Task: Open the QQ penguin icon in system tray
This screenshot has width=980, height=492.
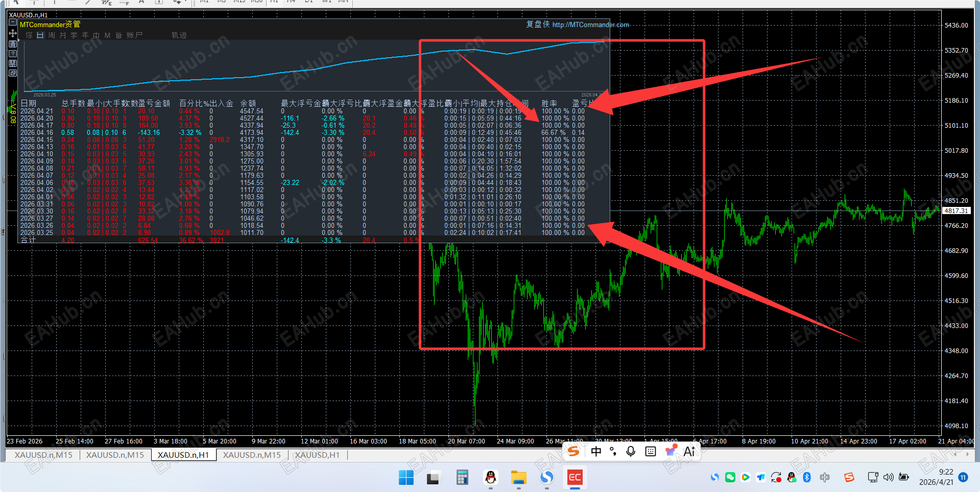Action: 792,477
